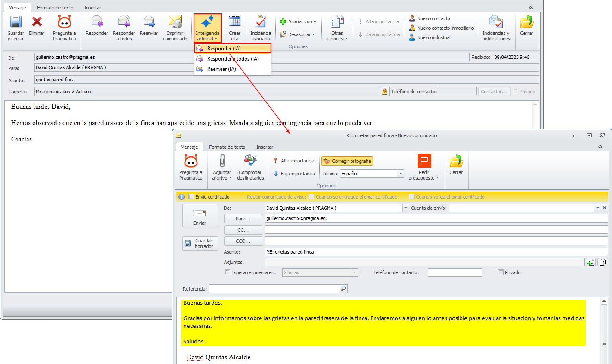Click the Contactar… button

tap(494, 92)
